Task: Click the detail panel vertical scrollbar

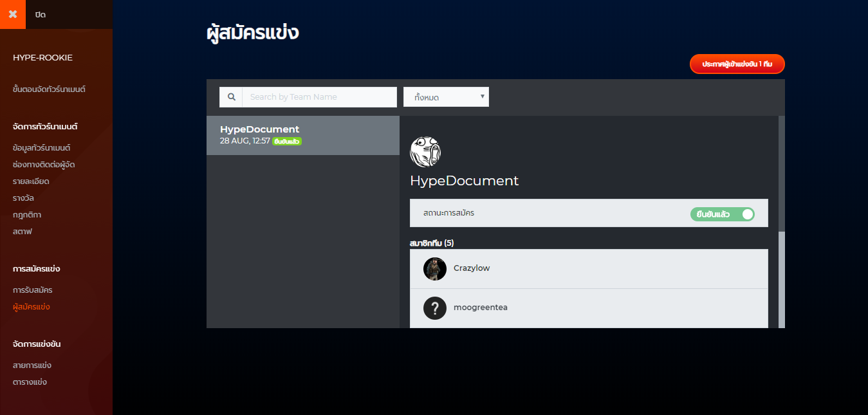Action: click(781, 222)
